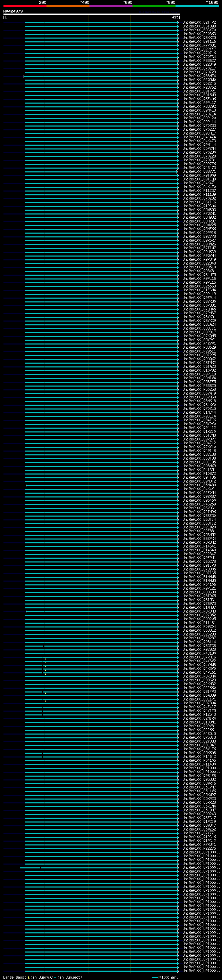Select hit label UniRef100_B9S7Y8
This screenshot has height=980, width=222.
coord(199,237)
